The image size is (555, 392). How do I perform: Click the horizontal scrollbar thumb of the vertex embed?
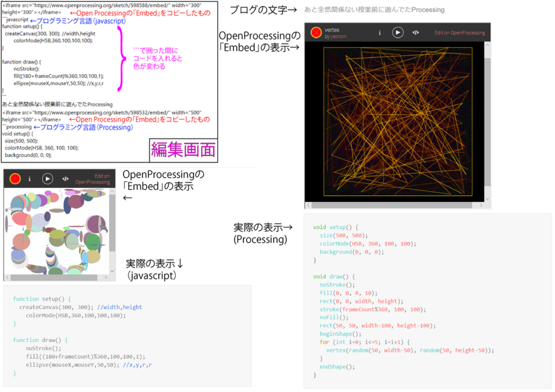click(x=391, y=205)
